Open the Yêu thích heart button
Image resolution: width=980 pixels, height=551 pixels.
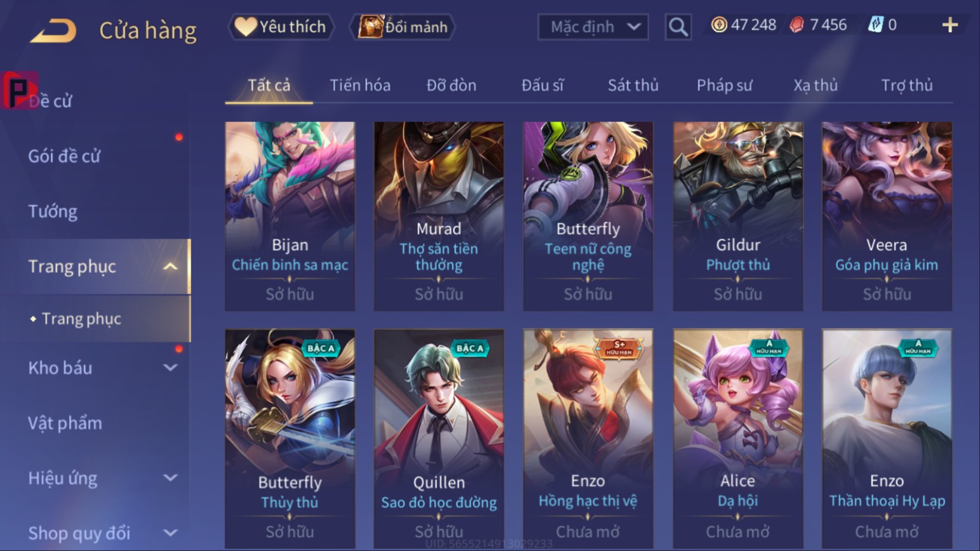coord(280,27)
